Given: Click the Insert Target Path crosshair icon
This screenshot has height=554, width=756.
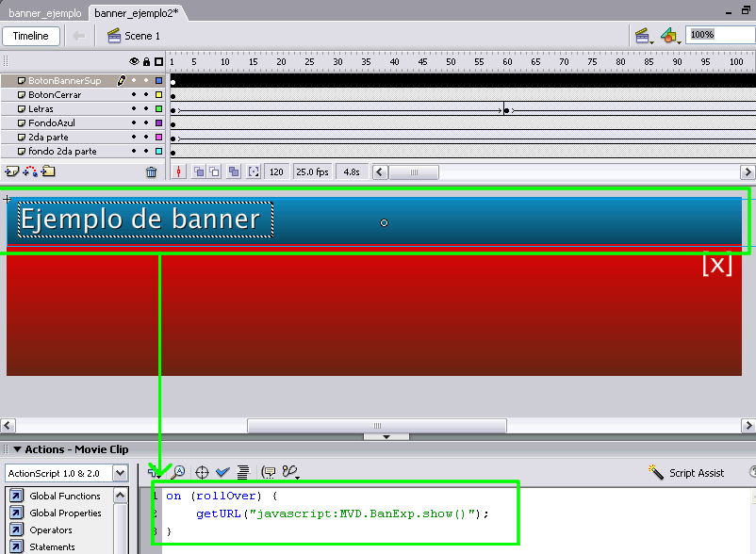Looking at the screenshot, I should [201, 472].
